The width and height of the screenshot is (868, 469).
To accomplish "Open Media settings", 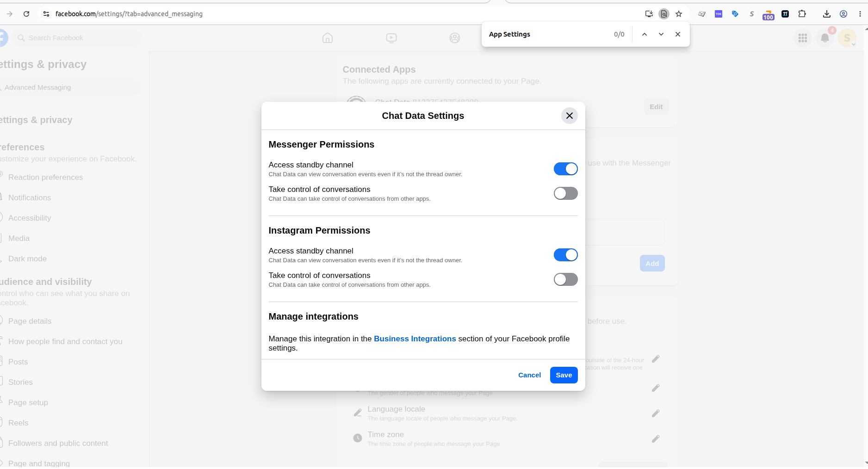I will 19,238.
